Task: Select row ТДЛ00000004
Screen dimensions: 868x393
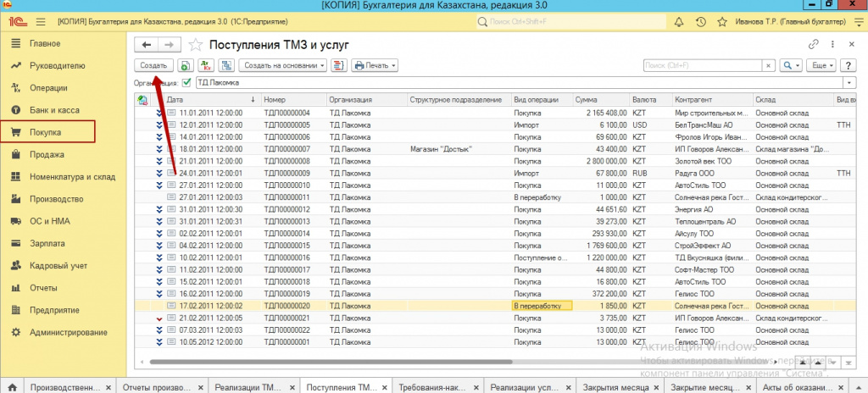Action: 495,113
